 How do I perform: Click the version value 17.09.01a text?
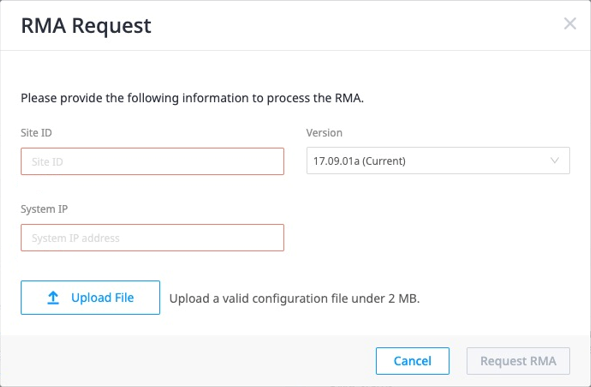[x=336, y=161]
